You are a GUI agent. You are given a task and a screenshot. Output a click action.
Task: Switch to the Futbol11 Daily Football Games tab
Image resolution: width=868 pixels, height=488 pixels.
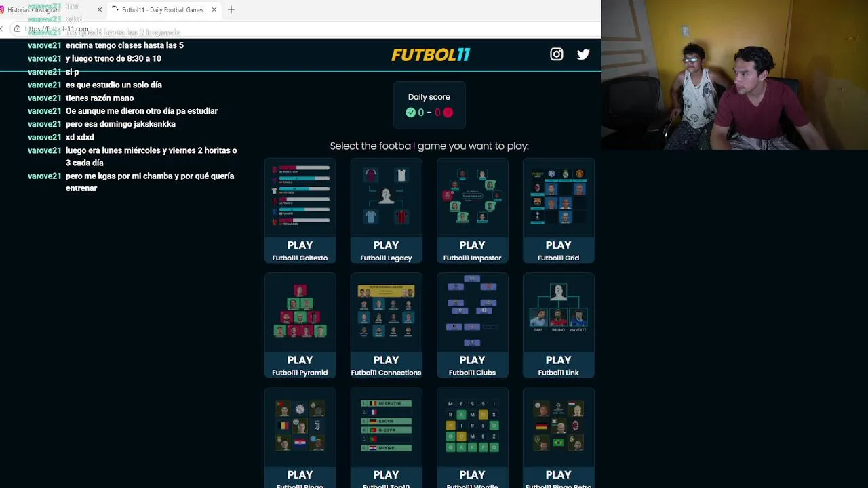click(163, 9)
